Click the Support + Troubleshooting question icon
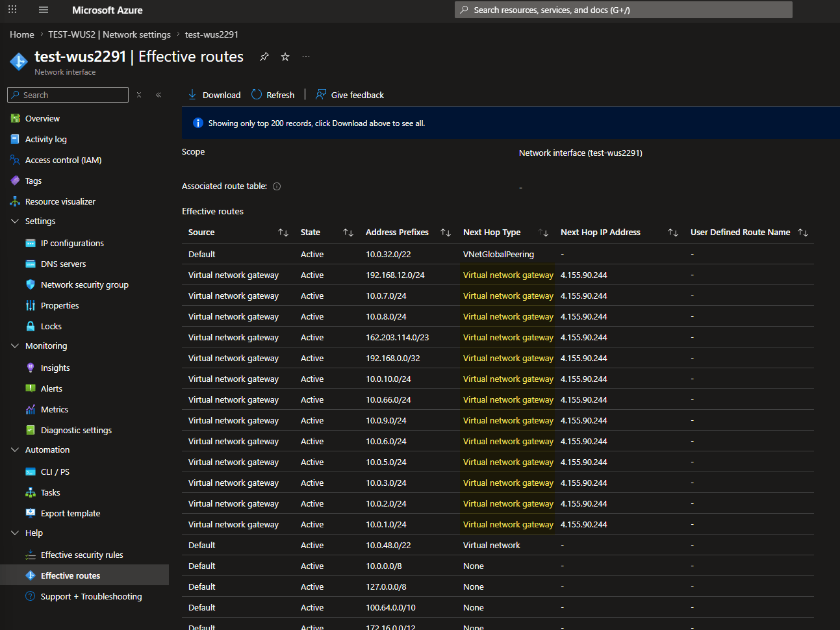Image resolution: width=840 pixels, height=630 pixels. point(31,596)
